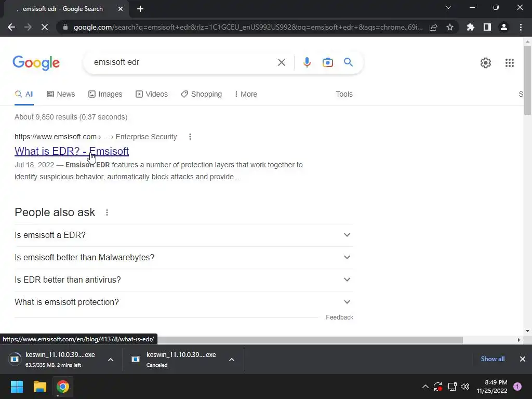The image size is (532, 399).
Task: Submit search with magnifier icon
Action: [348, 62]
